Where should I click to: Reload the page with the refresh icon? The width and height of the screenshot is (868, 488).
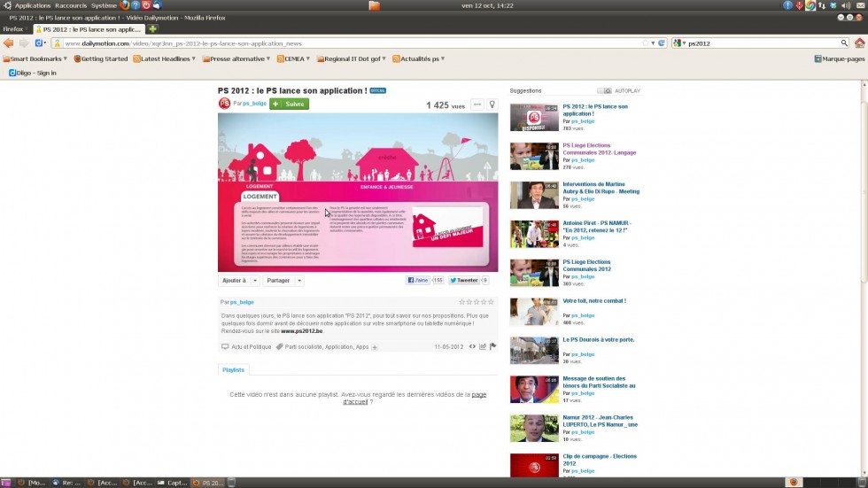click(x=662, y=43)
